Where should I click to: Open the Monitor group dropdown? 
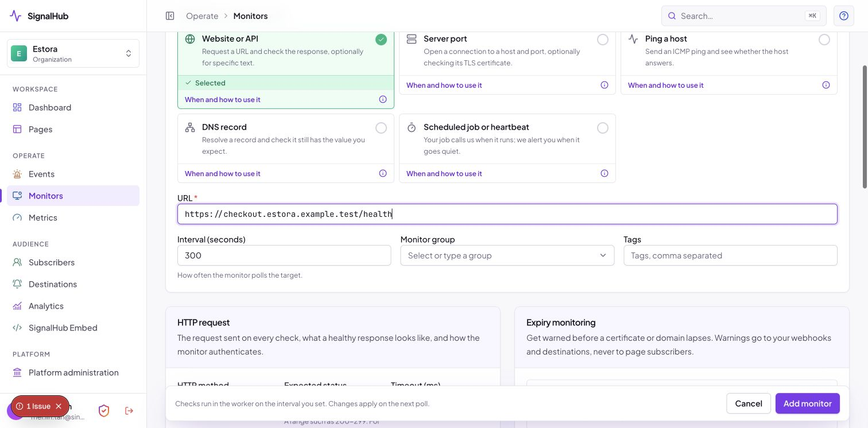507,255
